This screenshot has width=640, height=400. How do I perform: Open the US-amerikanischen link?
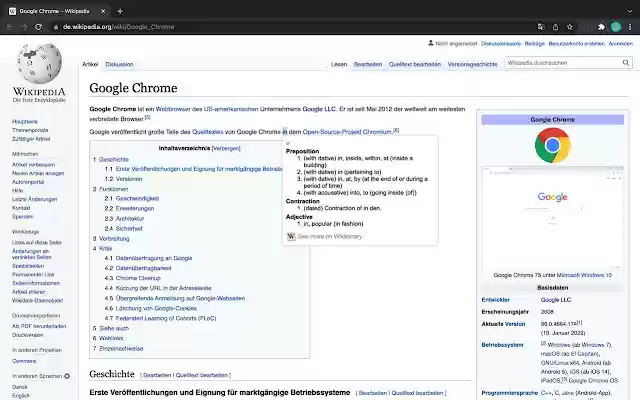pyautogui.click(x=231, y=109)
